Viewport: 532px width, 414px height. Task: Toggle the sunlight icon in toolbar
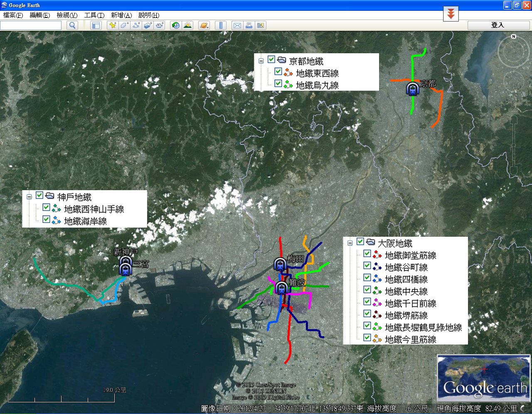tap(187, 25)
